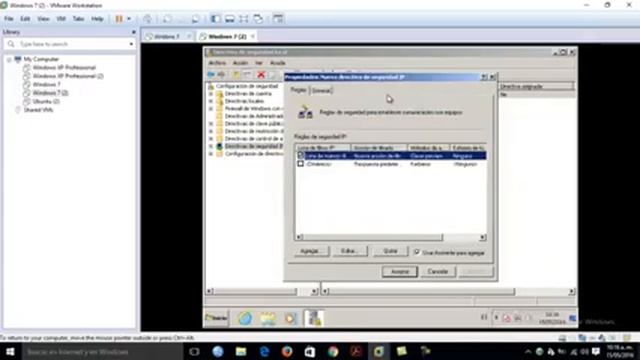
Task: Open the VMware Tabs menu
Action: [78, 19]
